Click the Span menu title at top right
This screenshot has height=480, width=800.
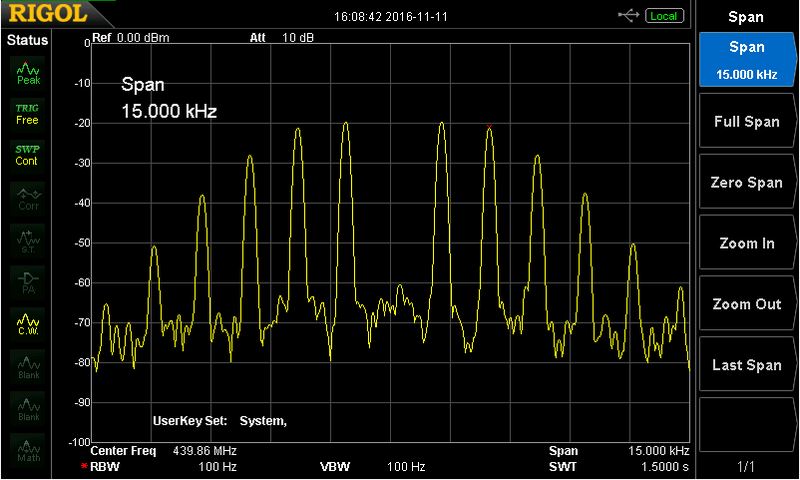click(x=746, y=17)
